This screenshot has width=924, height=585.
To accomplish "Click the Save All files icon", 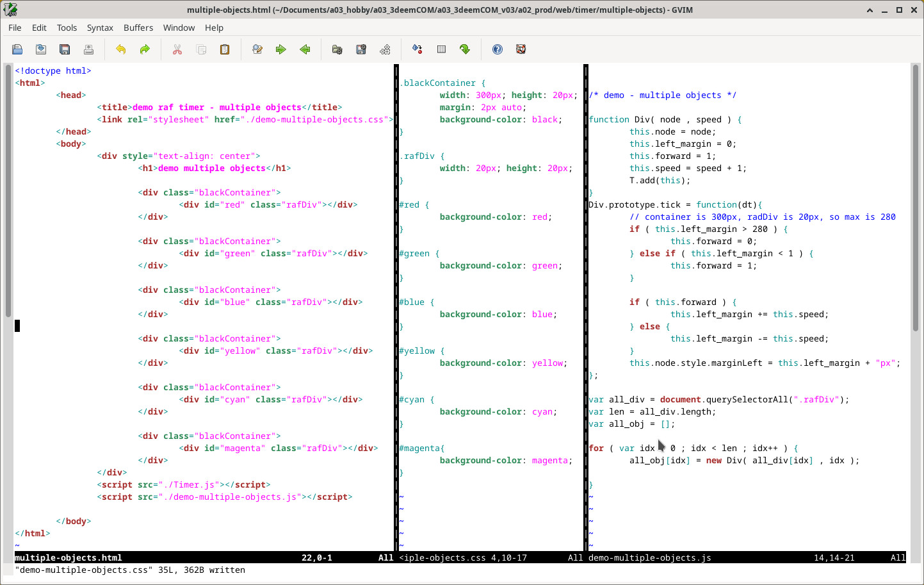I will point(65,49).
